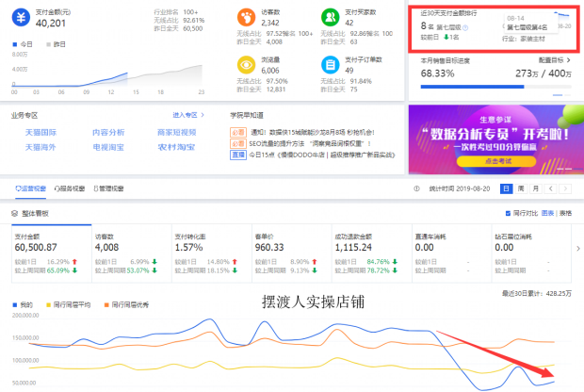Go to previous date with left arrow
The width and height of the screenshot is (584, 392).
tap(549, 188)
